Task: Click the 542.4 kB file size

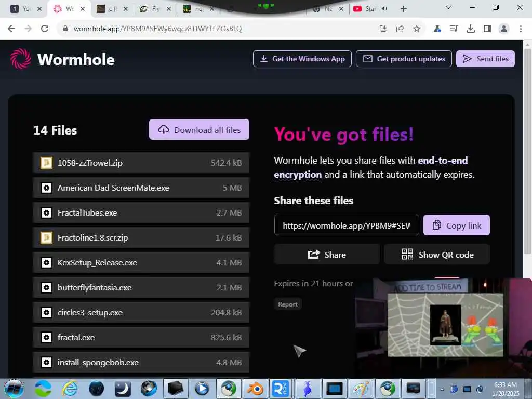Action: point(226,163)
